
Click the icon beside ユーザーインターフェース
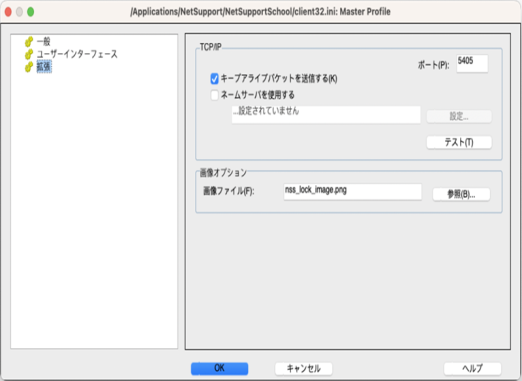coord(29,54)
